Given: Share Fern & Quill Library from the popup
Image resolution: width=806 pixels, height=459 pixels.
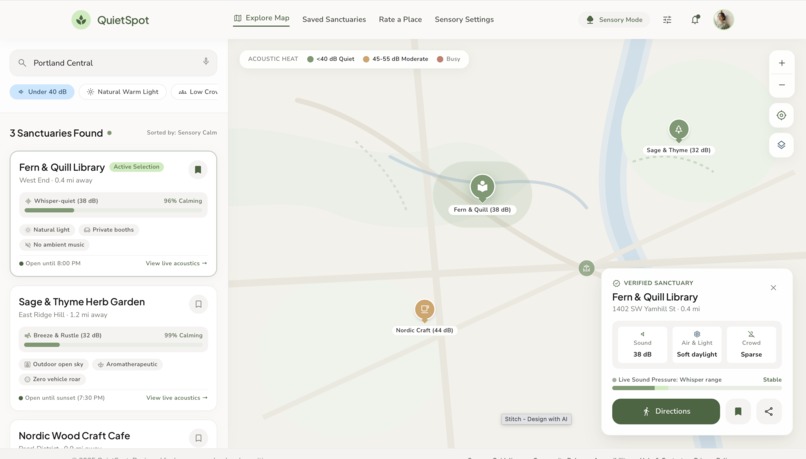Looking at the screenshot, I should click(768, 411).
